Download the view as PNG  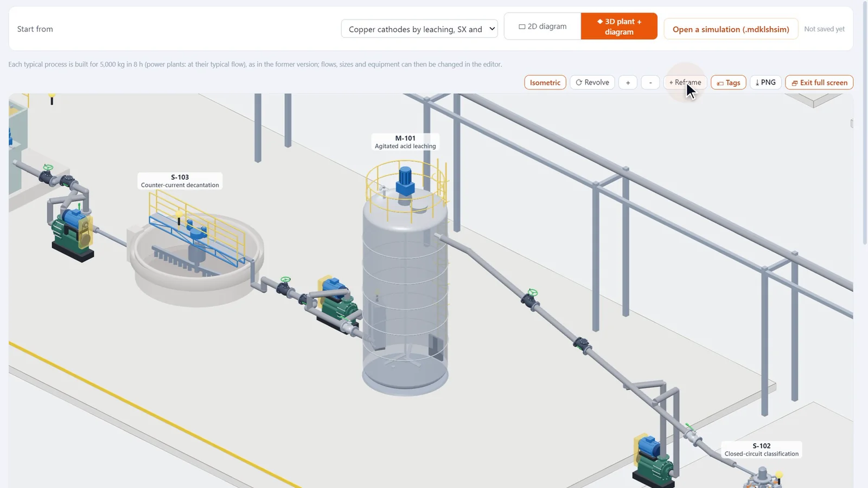(x=765, y=82)
